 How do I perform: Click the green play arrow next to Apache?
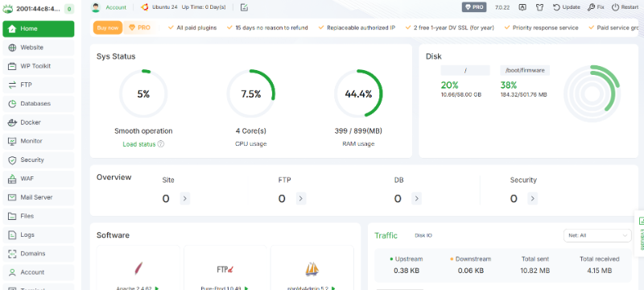[x=157, y=288]
